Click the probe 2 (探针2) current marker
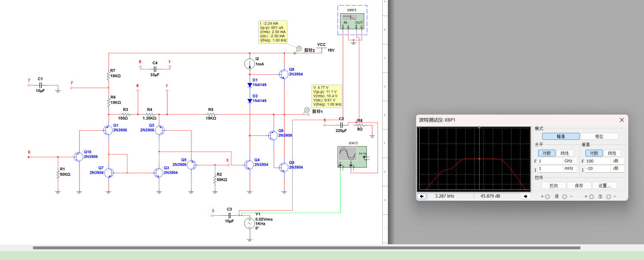644x260 pixels. click(x=299, y=49)
